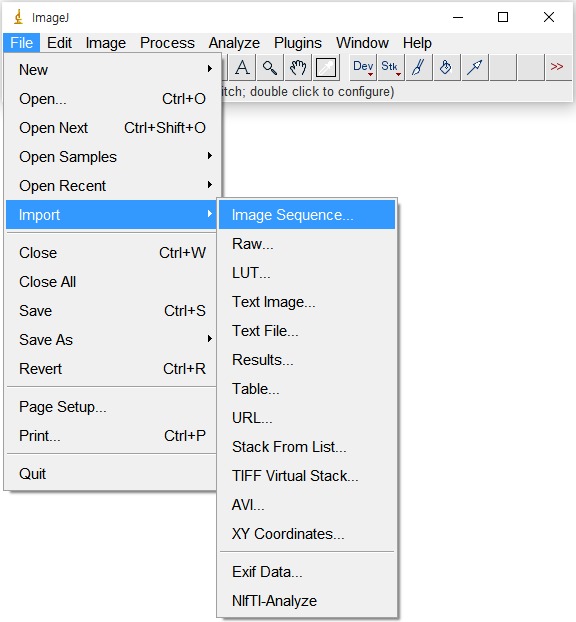Select TIFF Virtual Stack... option
The height and width of the screenshot is (622, 576).
click(307, 476)
